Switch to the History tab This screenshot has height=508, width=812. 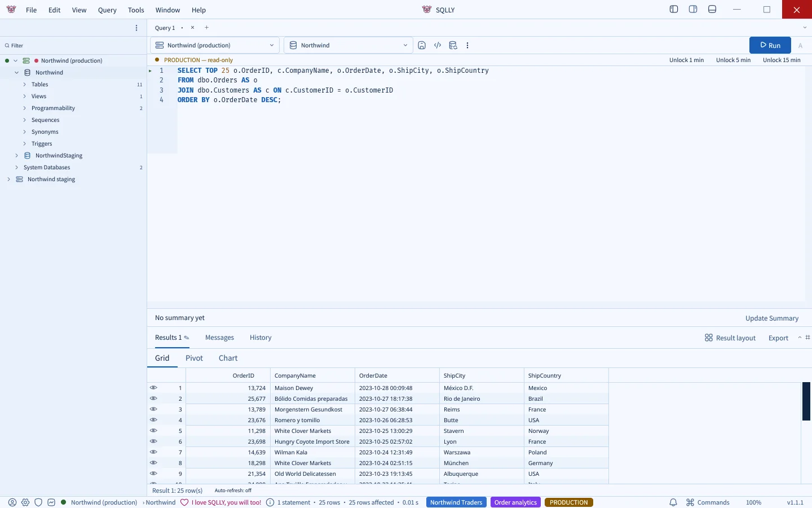tap(261, 338)
